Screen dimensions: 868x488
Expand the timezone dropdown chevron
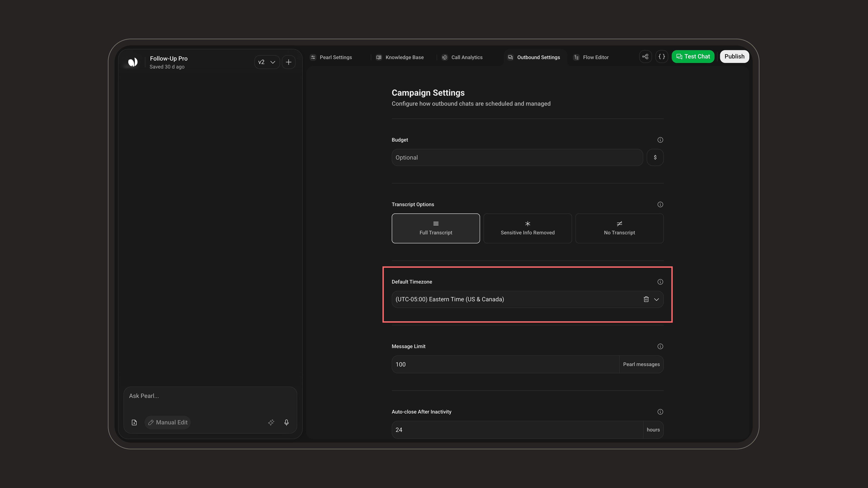pyautogui.click(x=656, y=299)
